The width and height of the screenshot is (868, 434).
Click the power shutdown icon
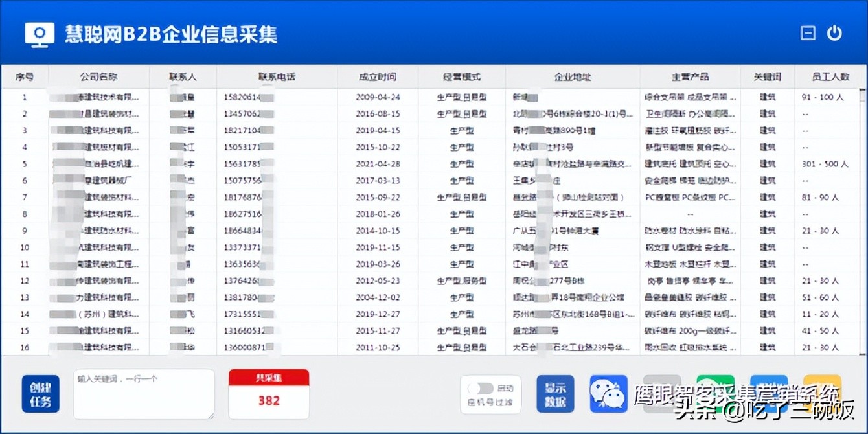coord(835,32)
